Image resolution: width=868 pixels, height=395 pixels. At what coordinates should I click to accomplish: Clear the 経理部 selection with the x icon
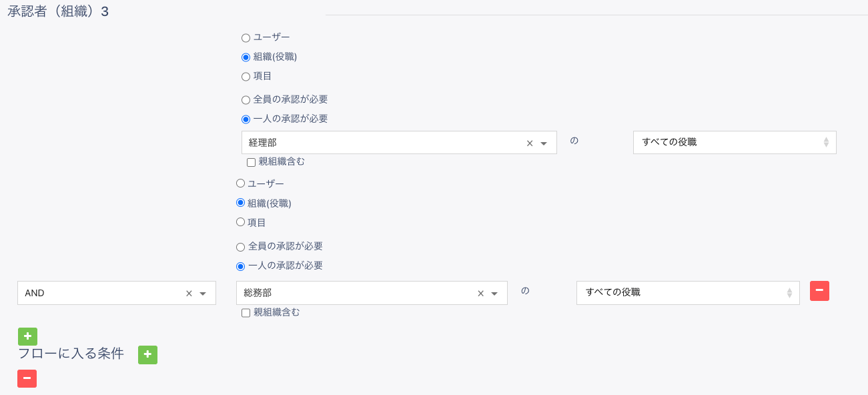(x=530, y=143)
